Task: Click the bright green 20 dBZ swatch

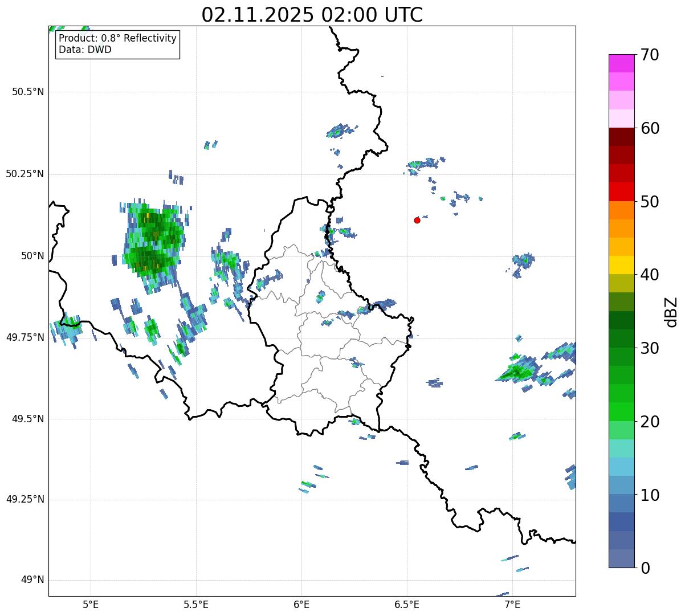Action: pyautogui.click(x=621, y=412)
